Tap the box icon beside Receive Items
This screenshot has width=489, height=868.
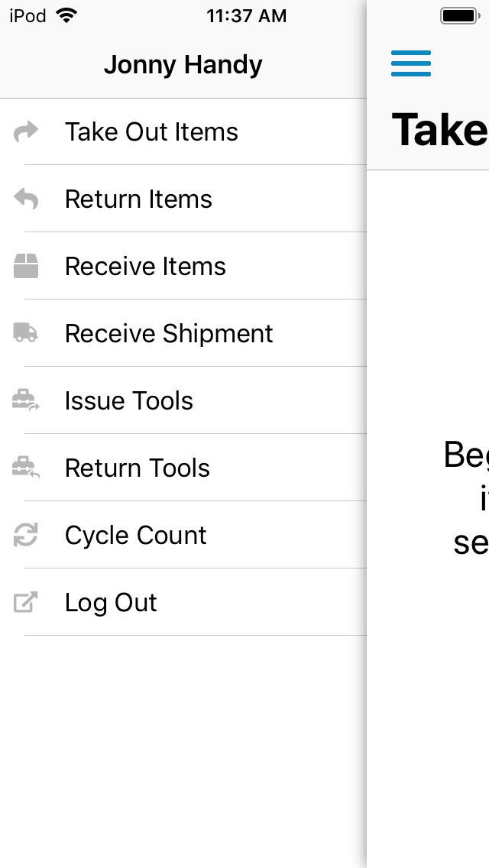(26, 267)
